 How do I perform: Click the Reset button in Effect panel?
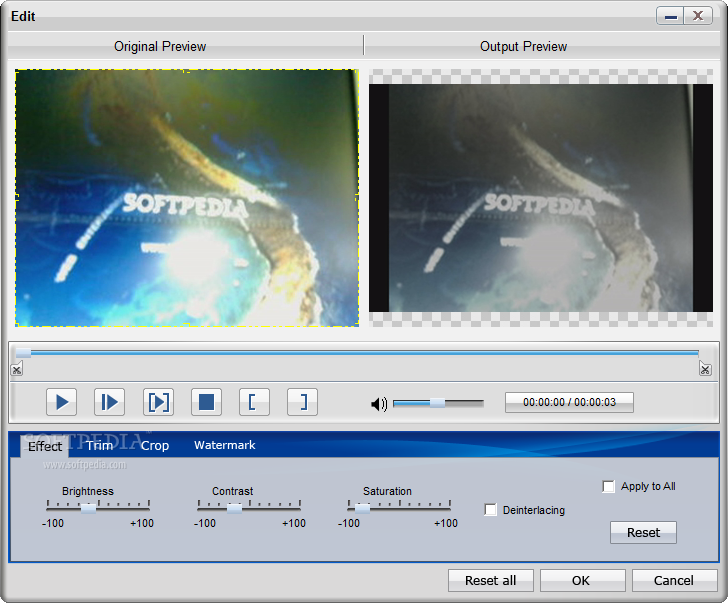pos(643,532)
